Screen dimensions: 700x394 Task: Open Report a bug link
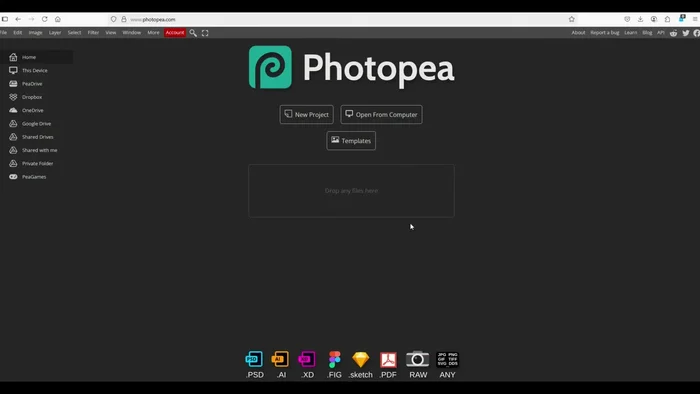tap(604, 33)
